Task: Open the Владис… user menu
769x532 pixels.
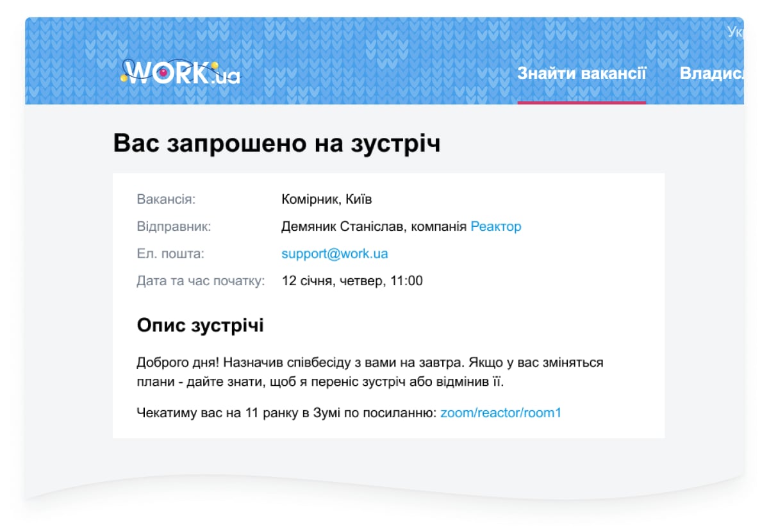Action: (x=711, y=73)
